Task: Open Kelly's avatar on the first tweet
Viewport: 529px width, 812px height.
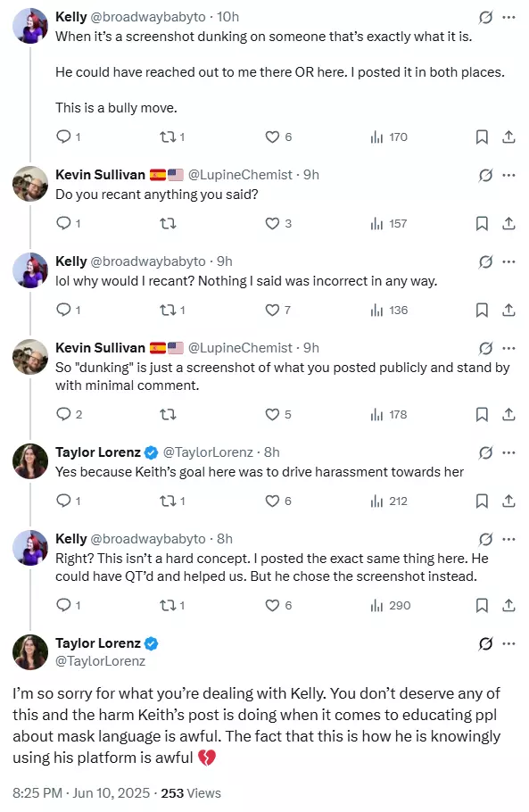Action: [x=30, y=25]
